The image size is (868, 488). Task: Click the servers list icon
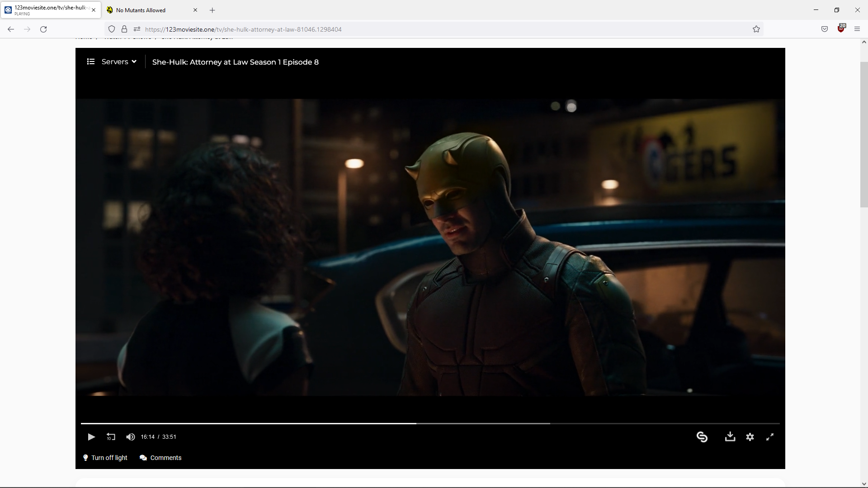coord(91,61)
